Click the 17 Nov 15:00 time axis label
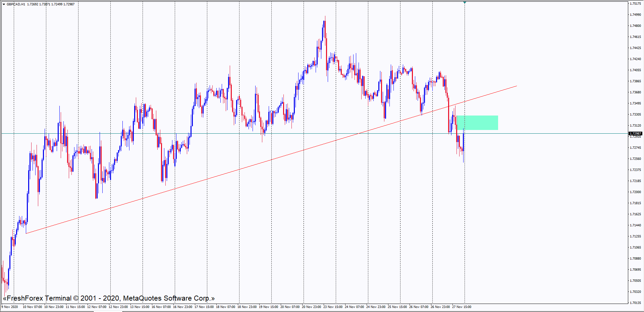Image resolution: width=644 pixels, height=312 pixels. click(204, 307)
